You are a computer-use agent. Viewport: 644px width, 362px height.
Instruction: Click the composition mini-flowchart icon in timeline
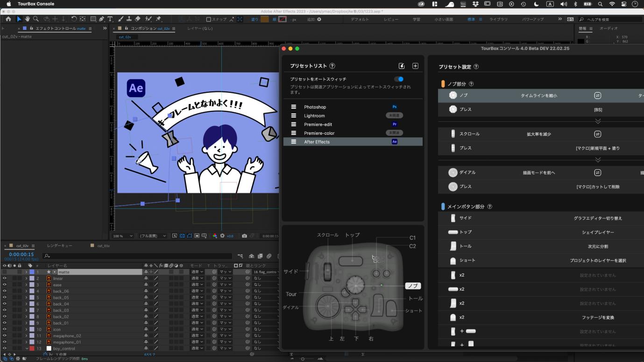click(240, 256)
